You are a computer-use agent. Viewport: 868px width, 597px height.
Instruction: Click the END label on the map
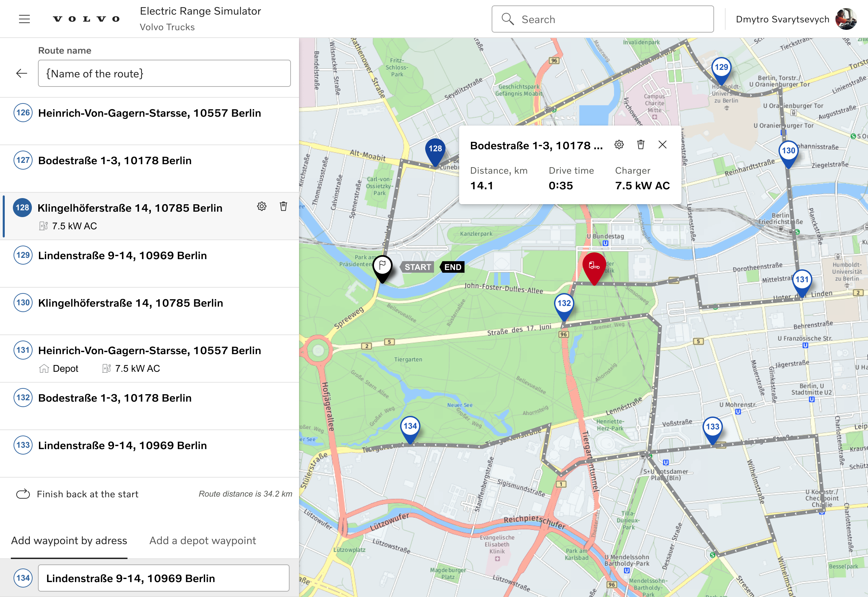(x=452, y=267)
